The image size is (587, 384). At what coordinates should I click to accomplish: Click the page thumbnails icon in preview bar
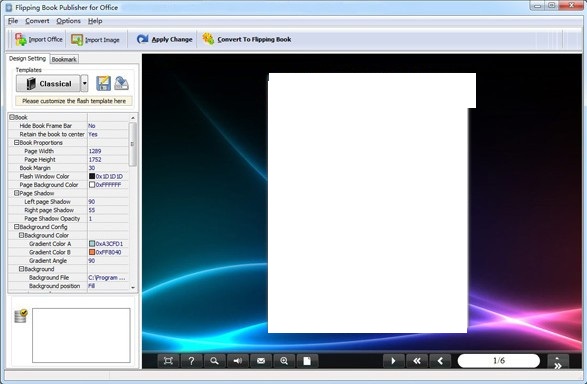(307, 361)
